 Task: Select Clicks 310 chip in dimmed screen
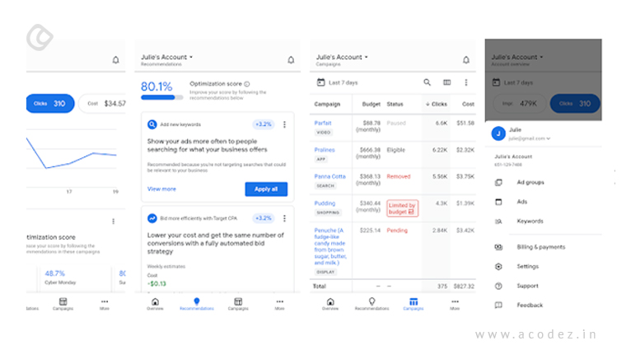coord(575,104)
